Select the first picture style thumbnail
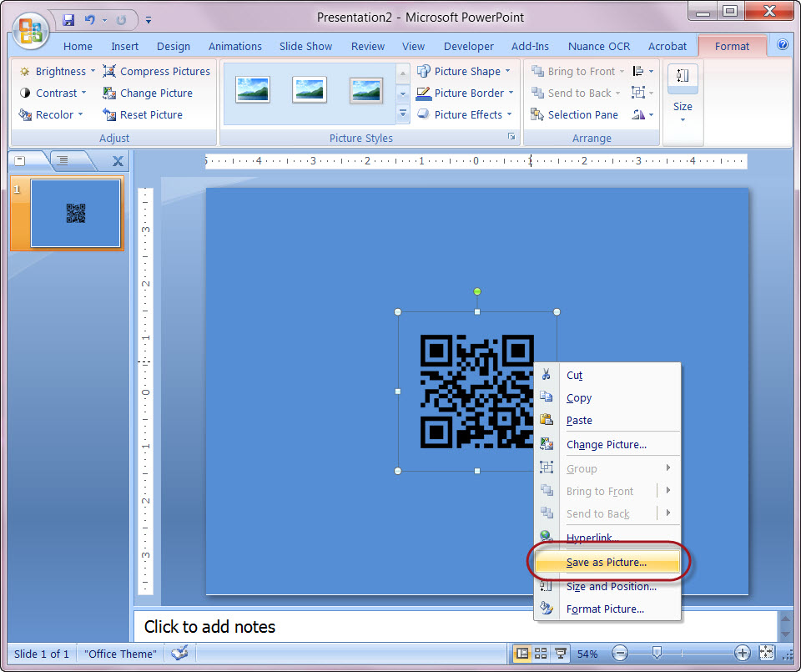Image resolution: width=801 pixels, height=672 pixels. (253, 88)
